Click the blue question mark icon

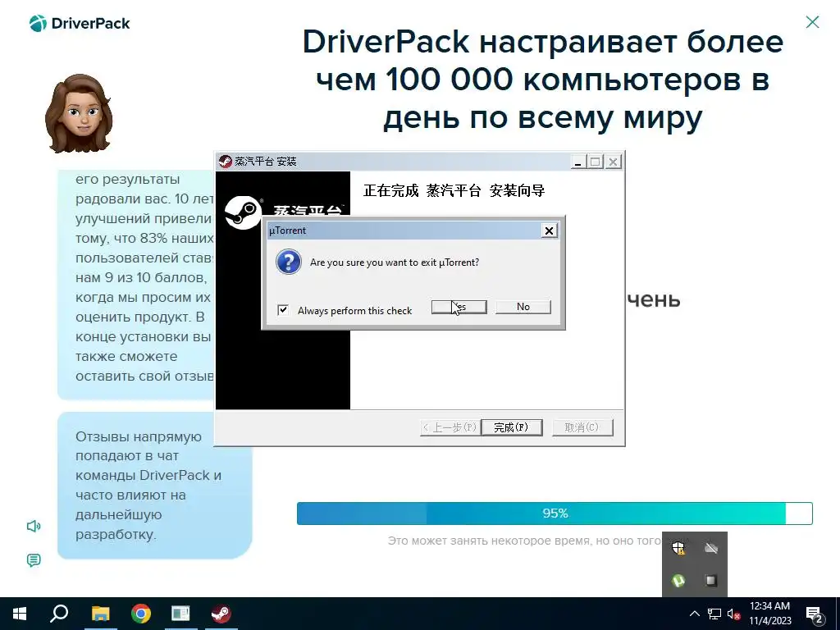tap(288, 262)
